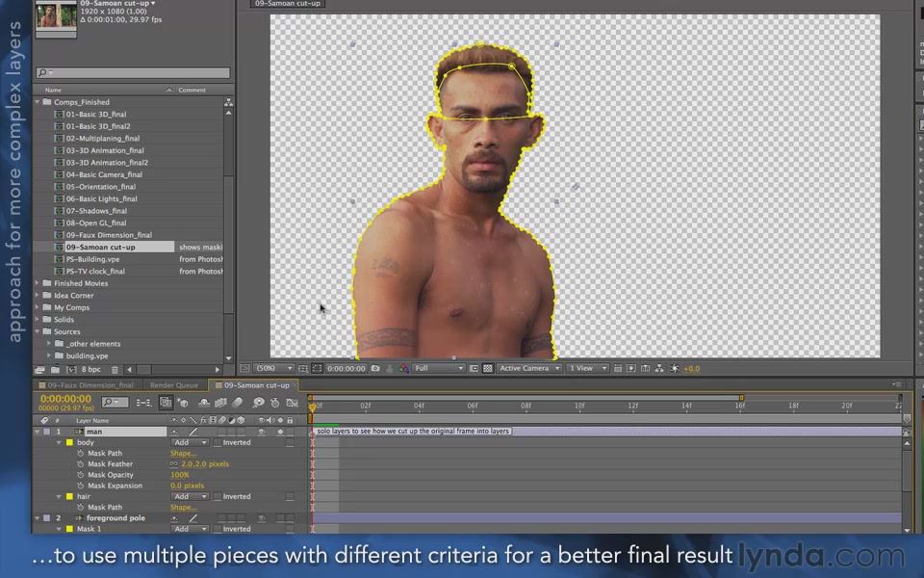Click the yellow body mask color swatch
The width and height of the screenshot is (924, 578).
click(69, 442)
